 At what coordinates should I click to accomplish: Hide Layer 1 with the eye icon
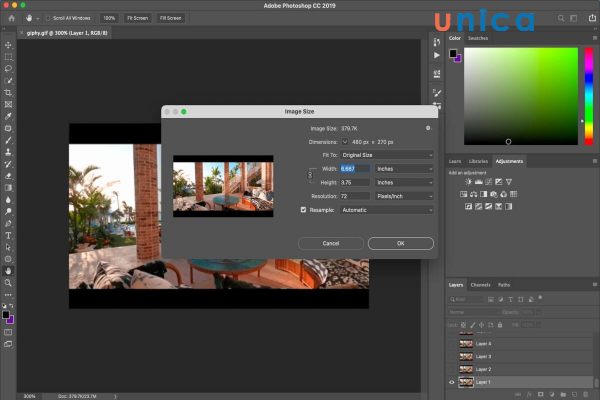[x=452, y=382]
